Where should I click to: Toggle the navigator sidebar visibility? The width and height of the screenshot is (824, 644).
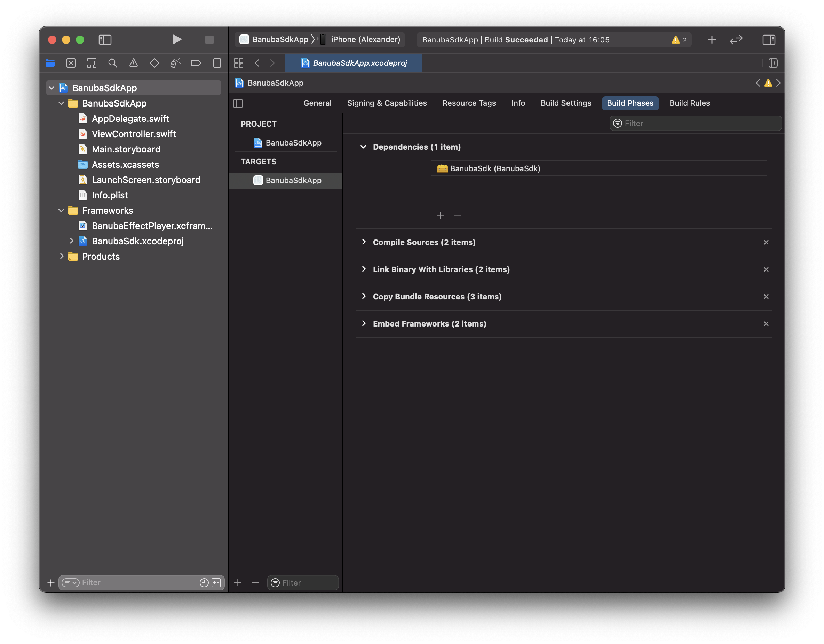pyautogui.click(x=105, y=40)
